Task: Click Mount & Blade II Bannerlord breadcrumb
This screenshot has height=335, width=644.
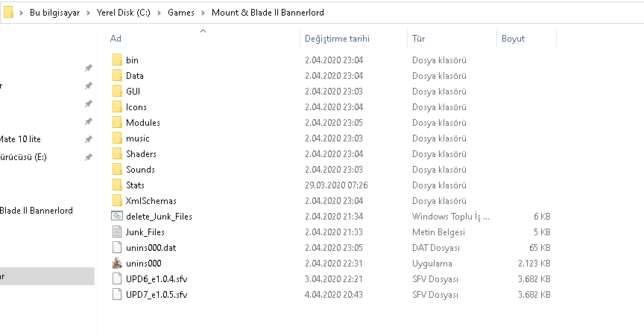Action: point(268,13)
